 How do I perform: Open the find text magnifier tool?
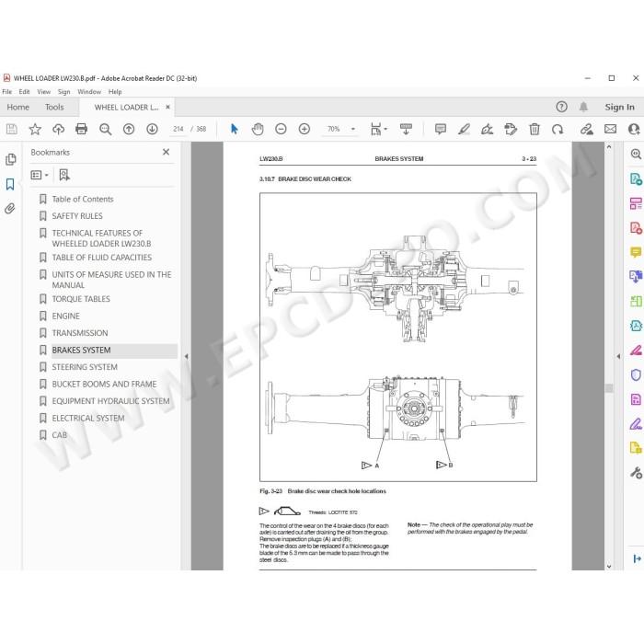pos(105,129)
